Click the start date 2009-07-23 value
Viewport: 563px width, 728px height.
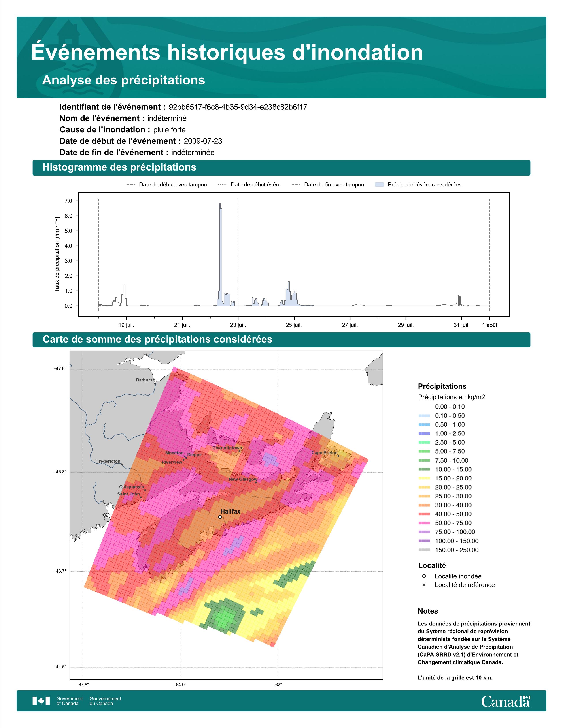pyautogui.click(x=203, y=141)
